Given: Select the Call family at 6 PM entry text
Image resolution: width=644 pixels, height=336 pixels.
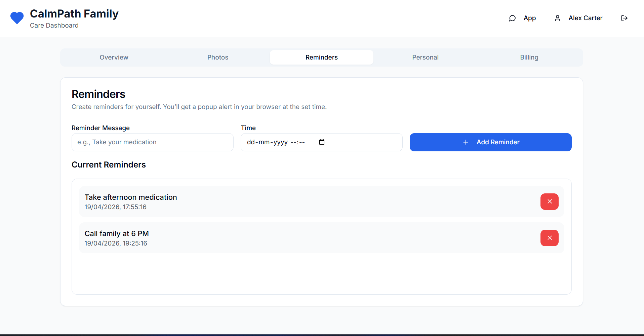Looking at the screenshot, I should pyautogui.click(x=117, y=234).
